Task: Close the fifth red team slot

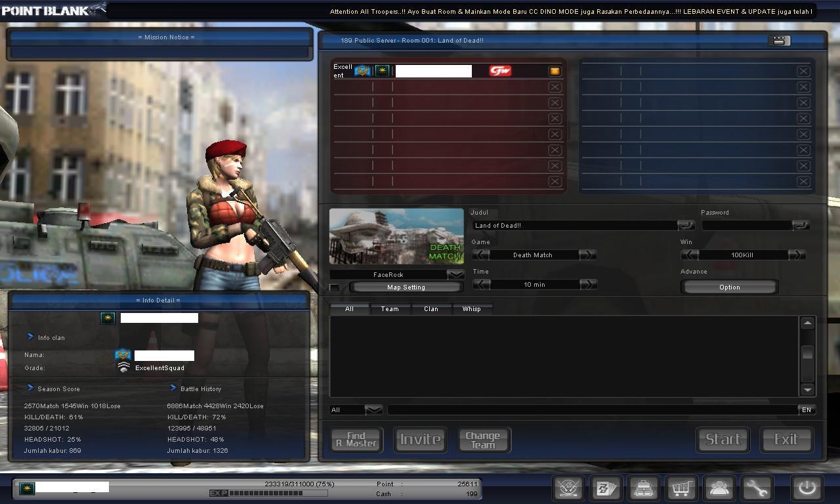Action: click(x=555, y=134)
